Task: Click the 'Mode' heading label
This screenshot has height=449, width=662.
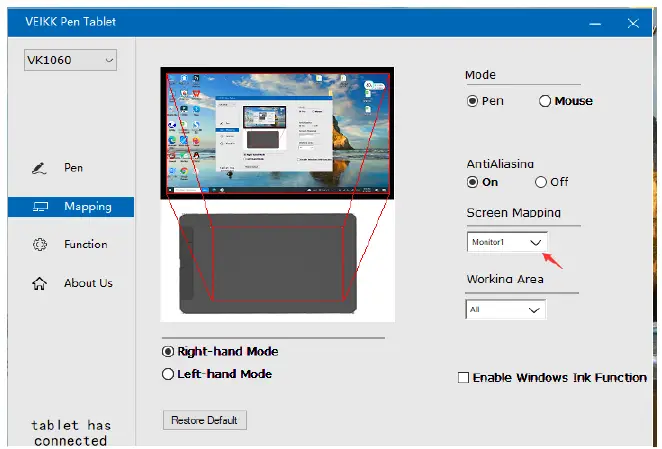Action: point(480,75)
